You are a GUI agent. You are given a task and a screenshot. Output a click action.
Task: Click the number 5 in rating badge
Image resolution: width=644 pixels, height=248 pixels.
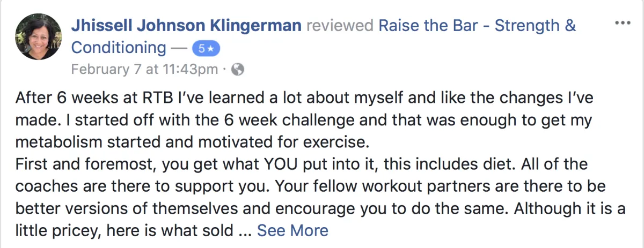[202, 48]
